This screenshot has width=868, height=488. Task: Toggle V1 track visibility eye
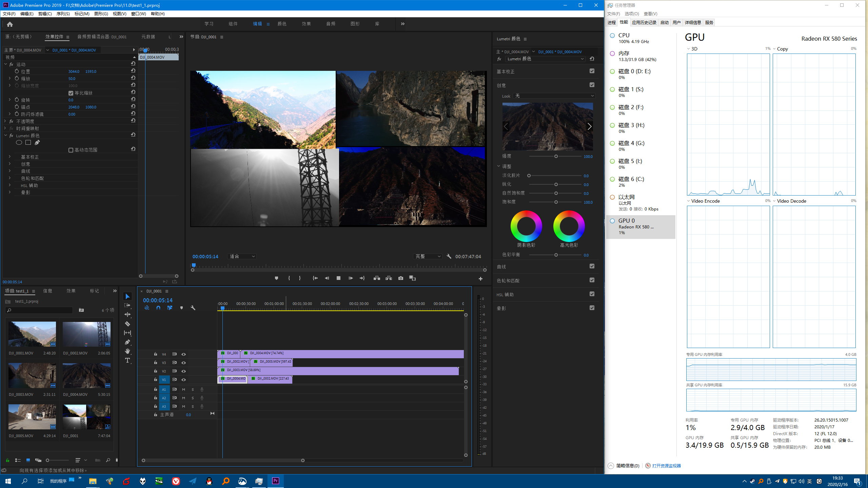point(183,380)
